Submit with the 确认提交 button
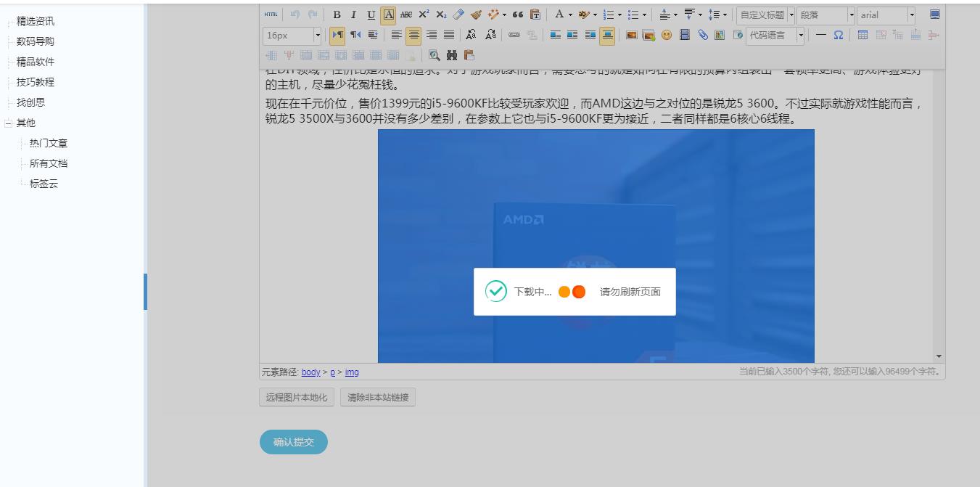 [x=294, y=442]
